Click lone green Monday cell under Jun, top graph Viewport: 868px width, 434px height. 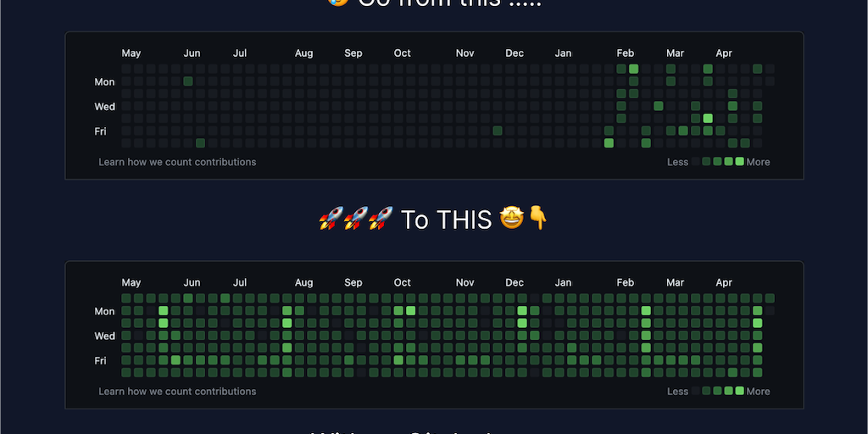pos(188,81)
